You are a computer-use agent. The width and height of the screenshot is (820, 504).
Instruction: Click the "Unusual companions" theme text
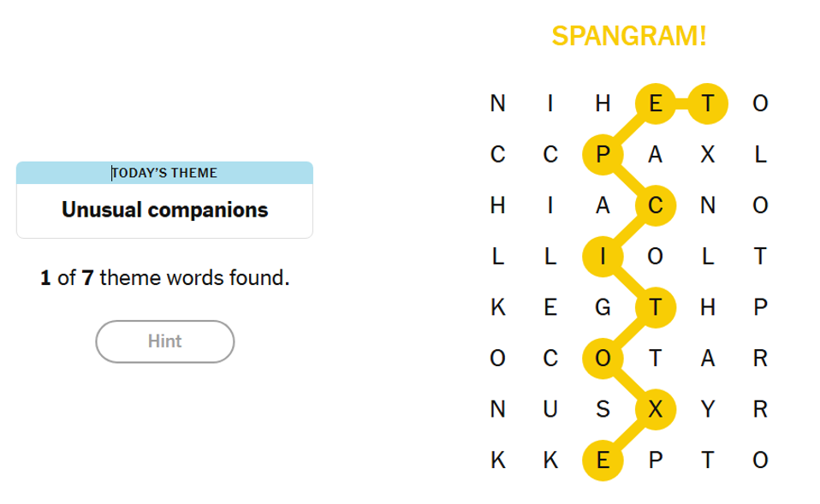(164, 210)
